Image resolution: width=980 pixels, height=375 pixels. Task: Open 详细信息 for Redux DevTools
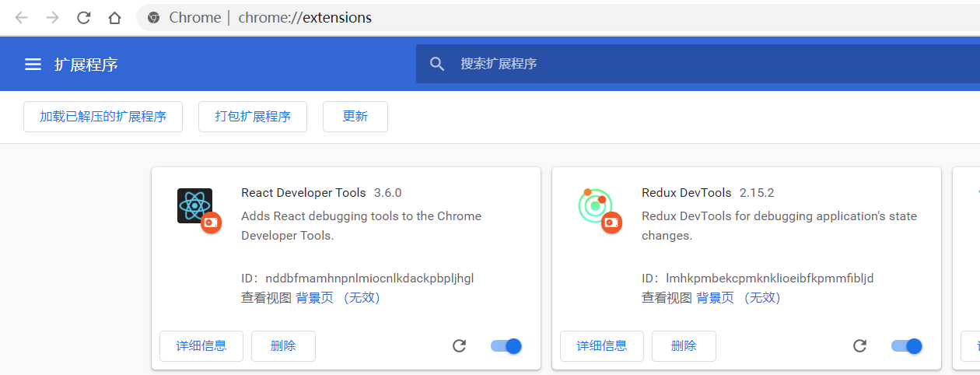602,346
